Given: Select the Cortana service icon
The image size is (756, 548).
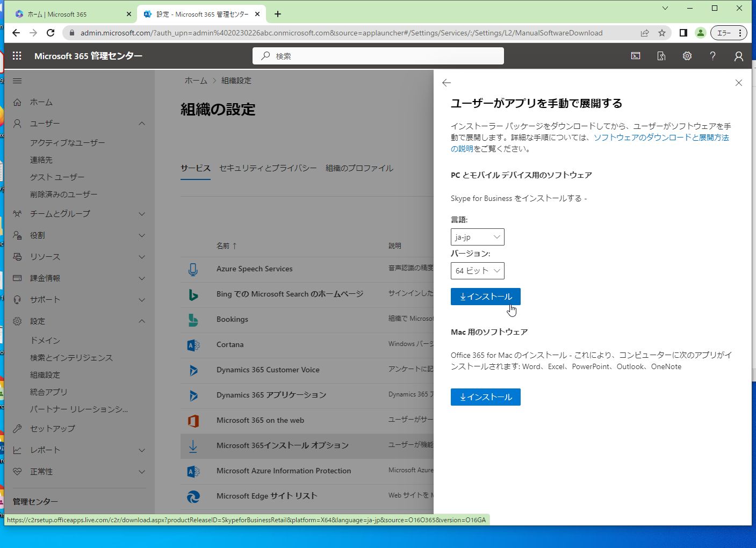Looking at the screenshot, I should (193, 345).
